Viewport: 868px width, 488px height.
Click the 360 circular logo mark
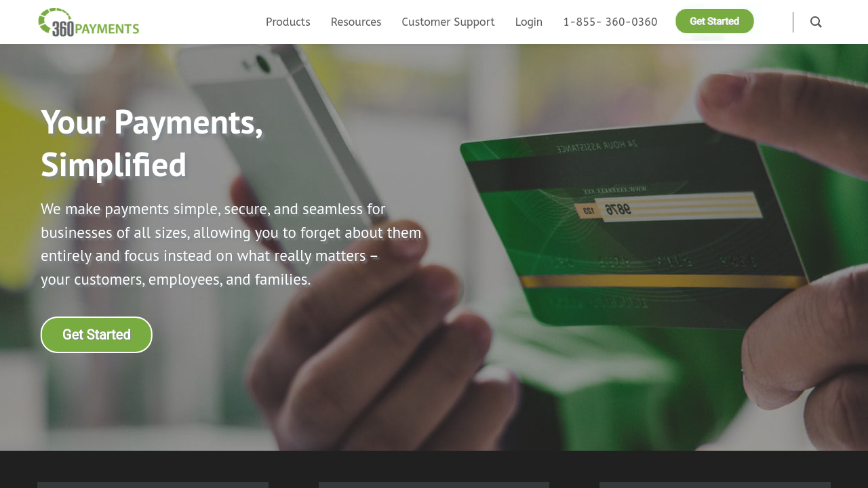click(56, 22)
